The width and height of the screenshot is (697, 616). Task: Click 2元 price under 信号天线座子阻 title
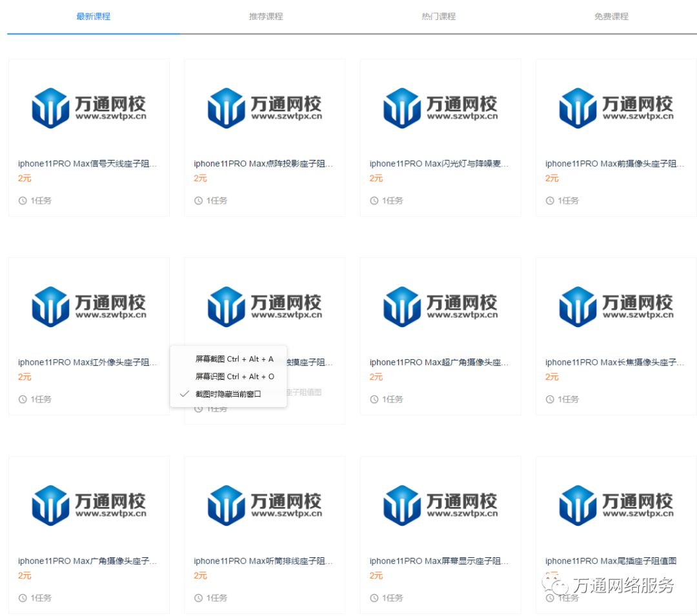(25, 178)
